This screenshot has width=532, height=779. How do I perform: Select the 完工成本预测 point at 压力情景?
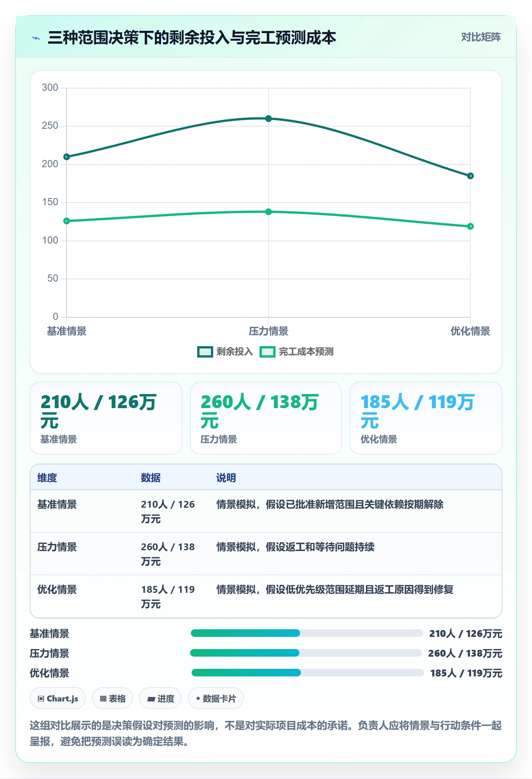269,212
